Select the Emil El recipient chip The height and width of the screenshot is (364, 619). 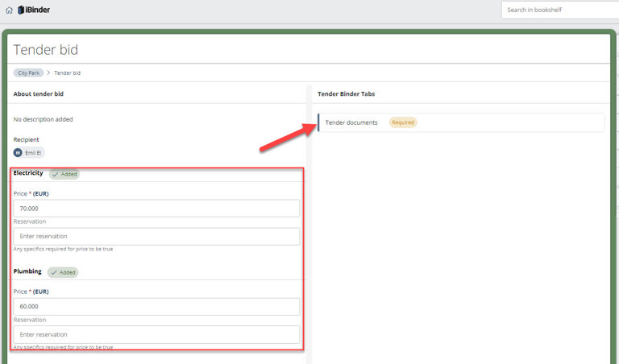click(x=29, y=153)
